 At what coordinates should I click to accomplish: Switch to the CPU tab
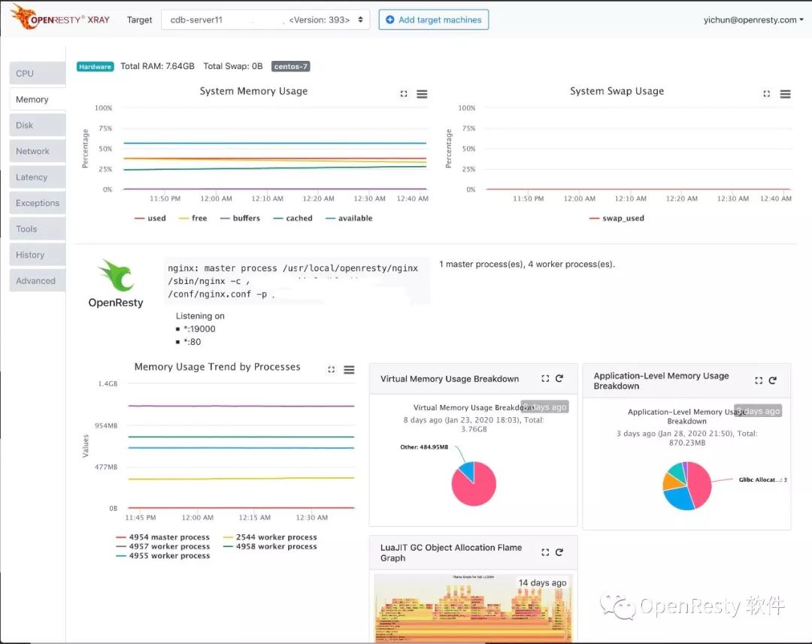[38, 74]
